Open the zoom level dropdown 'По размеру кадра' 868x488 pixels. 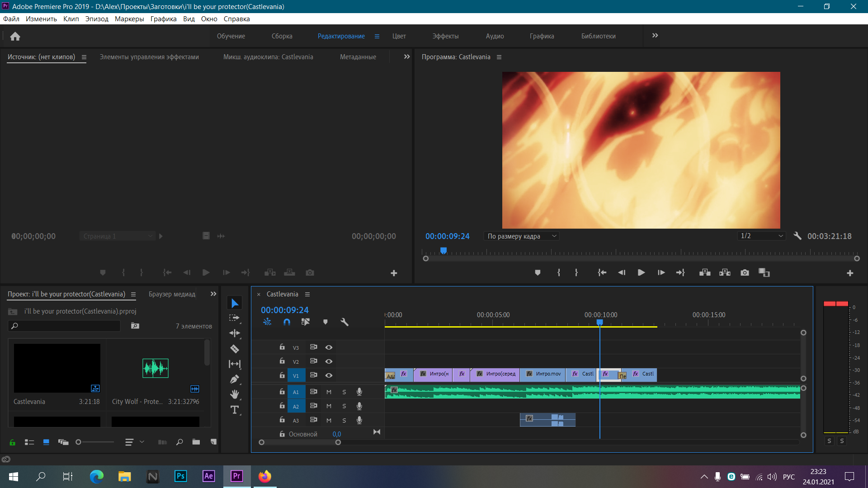click(521, 236)
